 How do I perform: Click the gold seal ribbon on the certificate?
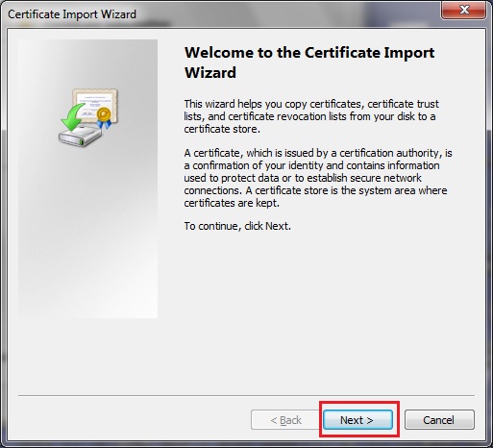(x=105, y=117)
